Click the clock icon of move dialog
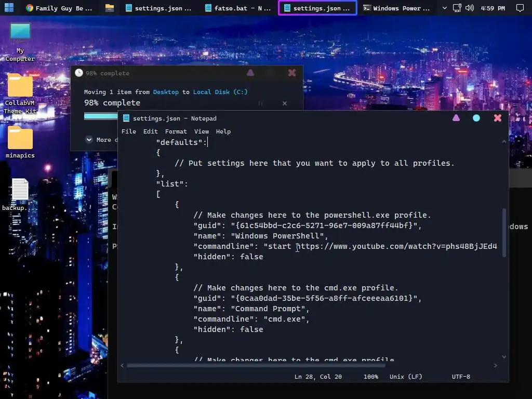The width and height of the screenshot is (532, 399). (79, 73)
